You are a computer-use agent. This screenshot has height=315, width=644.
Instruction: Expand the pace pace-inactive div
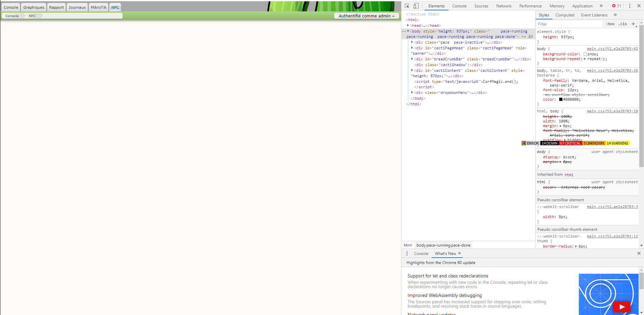coord(412,42)
